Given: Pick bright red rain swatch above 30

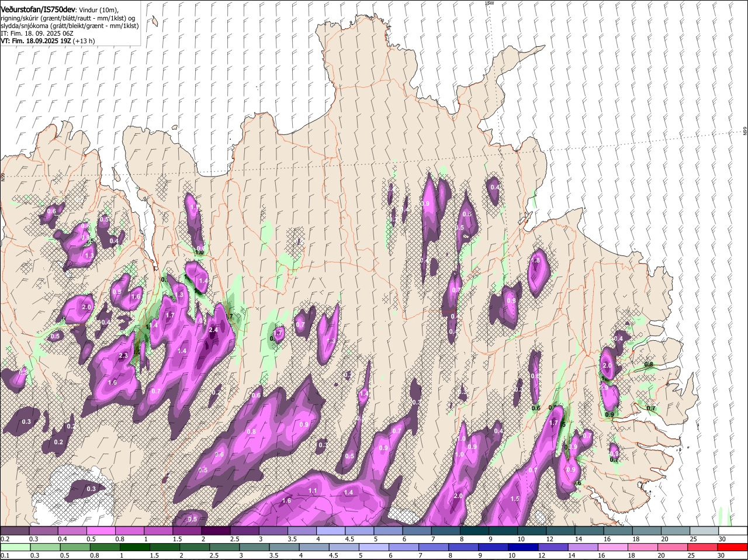Looking at the screenshot, I should (733, 547).
